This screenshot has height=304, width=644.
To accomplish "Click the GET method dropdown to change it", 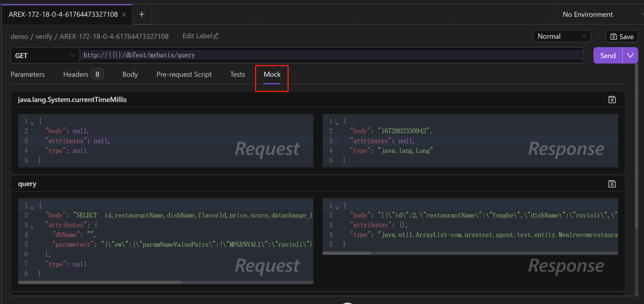I will coord(44,55).
